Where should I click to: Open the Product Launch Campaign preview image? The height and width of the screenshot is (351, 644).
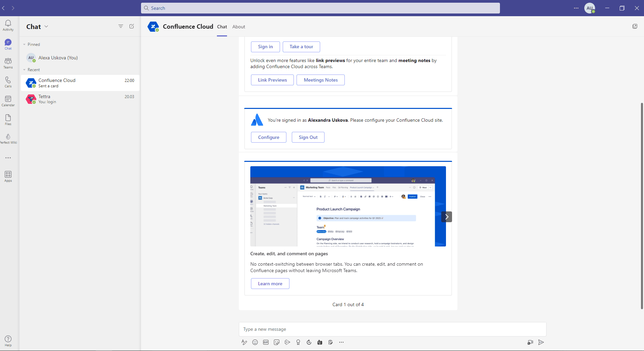pos(348,206)
